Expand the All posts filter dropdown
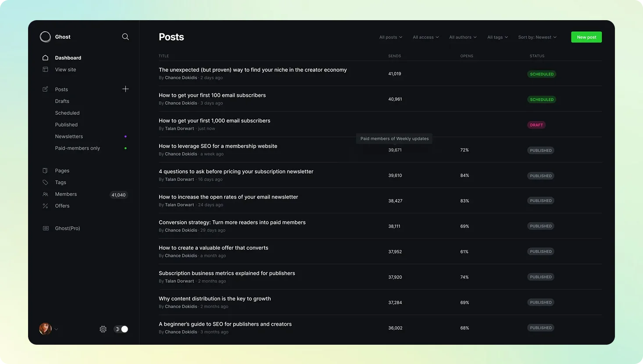643x364 pixels. (x=390, y=37)
